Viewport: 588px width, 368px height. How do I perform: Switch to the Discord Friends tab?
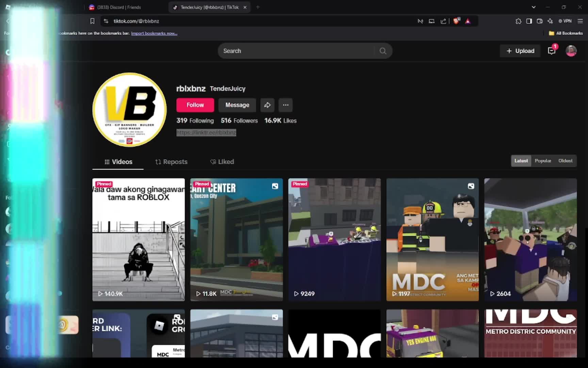(119, 7)
